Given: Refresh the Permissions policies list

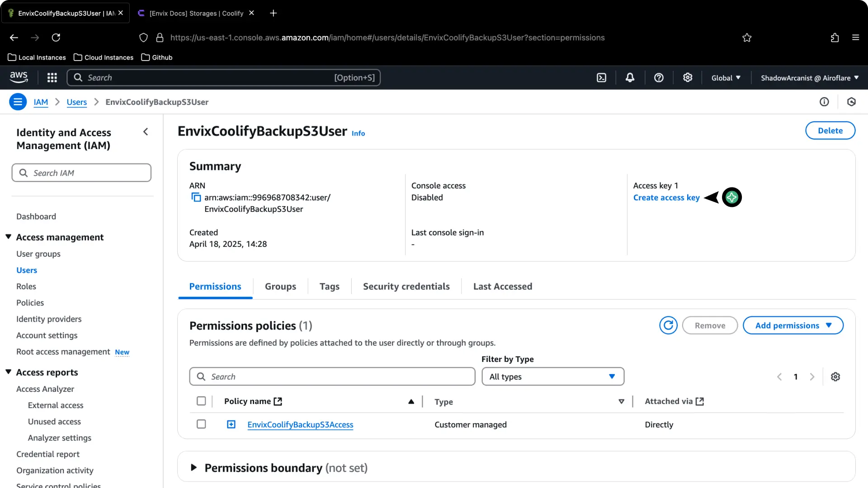Looking at the screenshot, I should click(x=668, y=325).
